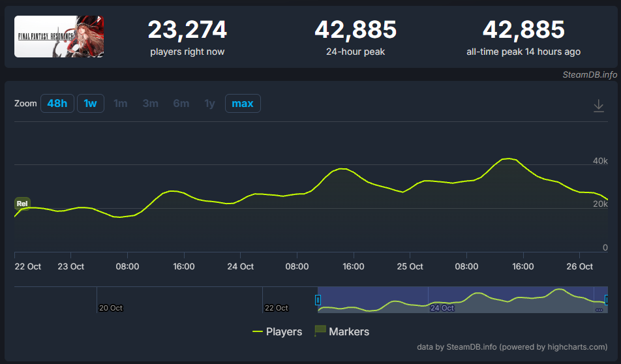Set zoom to 1w
This screenshot has height=364, width=621.
coord(90,103)
